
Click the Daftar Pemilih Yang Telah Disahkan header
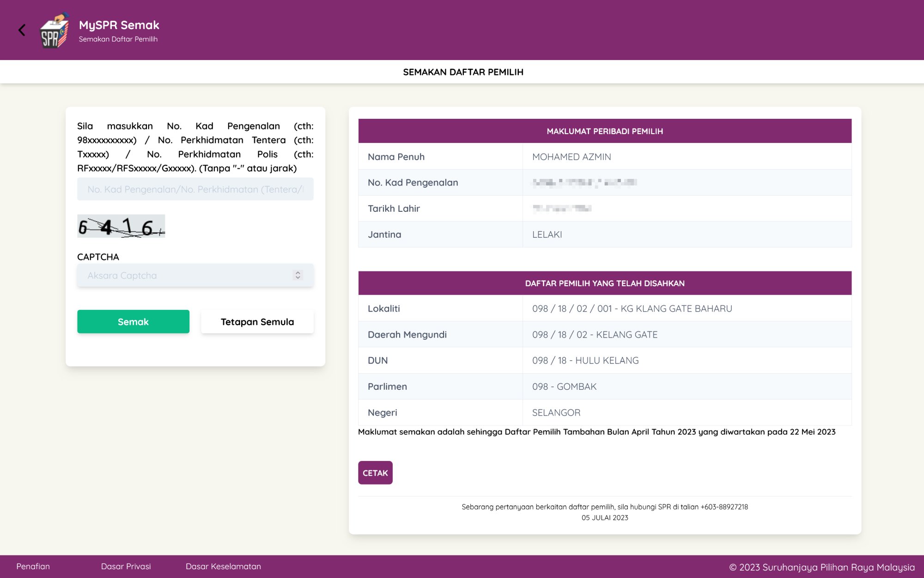point(604,283)
